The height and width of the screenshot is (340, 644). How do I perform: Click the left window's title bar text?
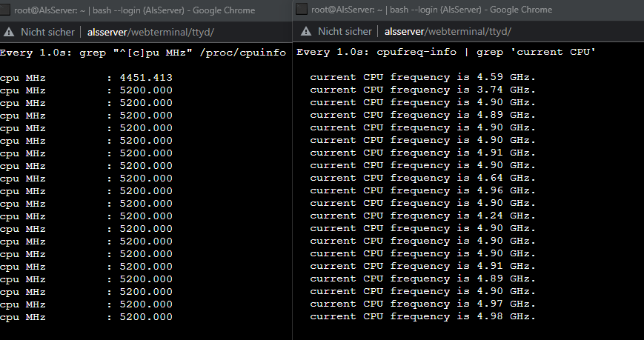(135, 10)
